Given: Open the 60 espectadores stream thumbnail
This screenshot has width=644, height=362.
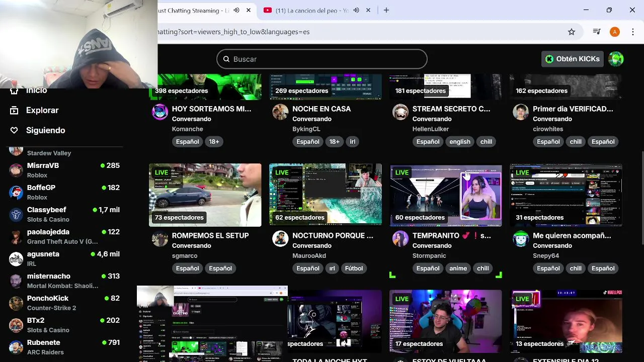Looking at the screenshot, I should pos(446,195).
